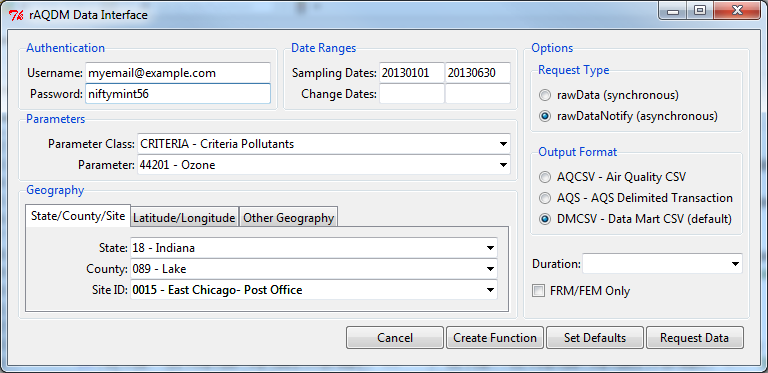
Task: Open the Site ID dropdown list
Action: coord(314,290)
